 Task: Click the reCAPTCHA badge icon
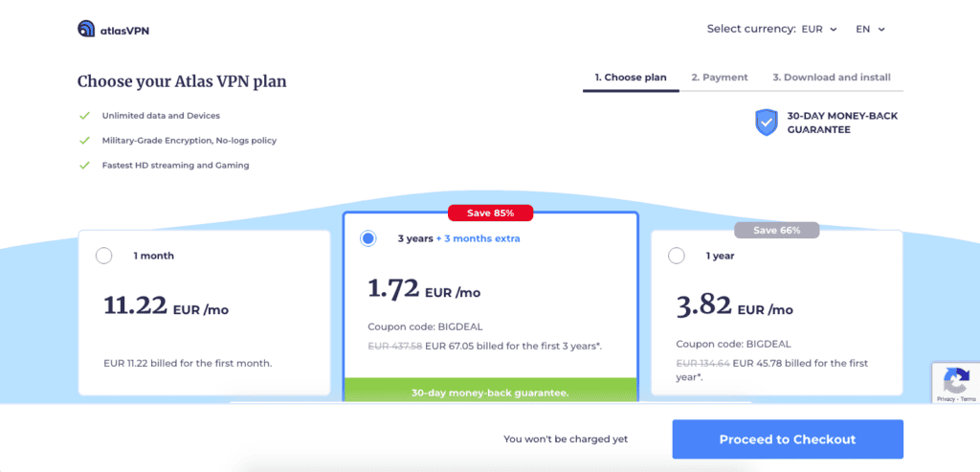[956, 380]
